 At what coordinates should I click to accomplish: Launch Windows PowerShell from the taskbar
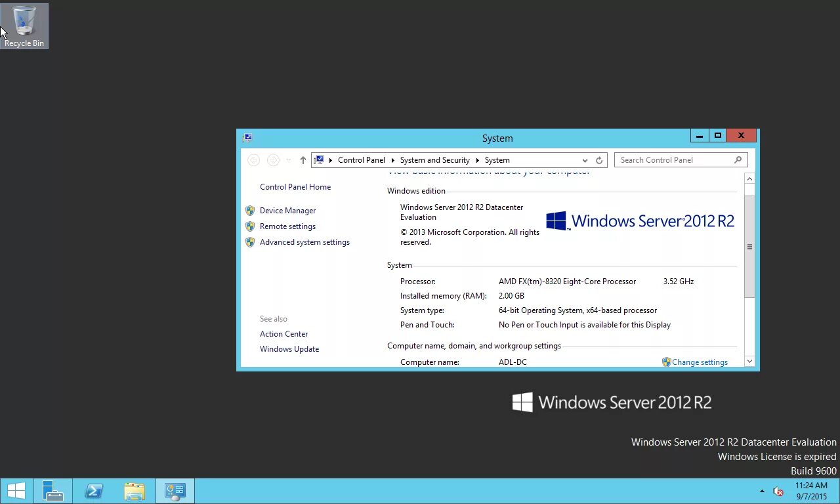(94, 491)
